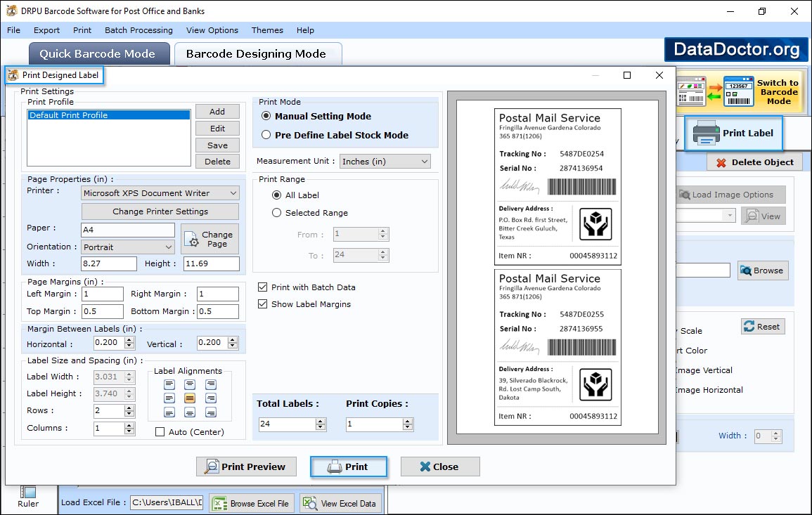Viewport: 812px width, 515px height.
Task: Open the Export menu
Action: point(46,30)
